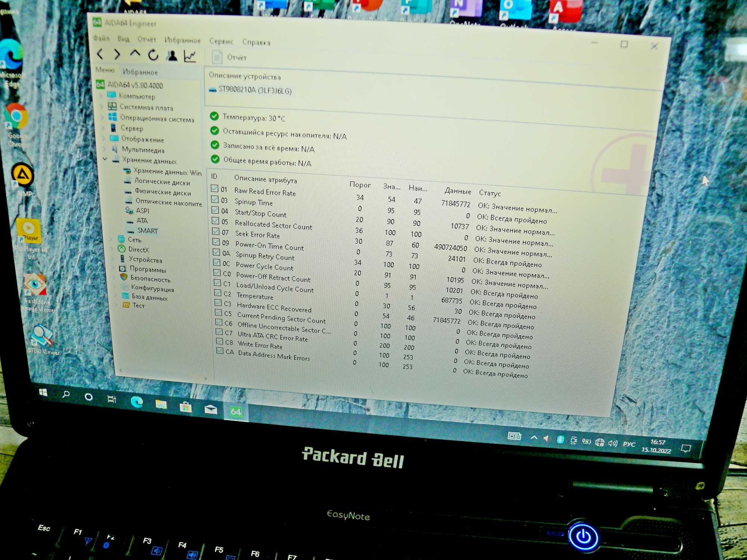Expand the Системная плата tree node

(x=102, y=107)
